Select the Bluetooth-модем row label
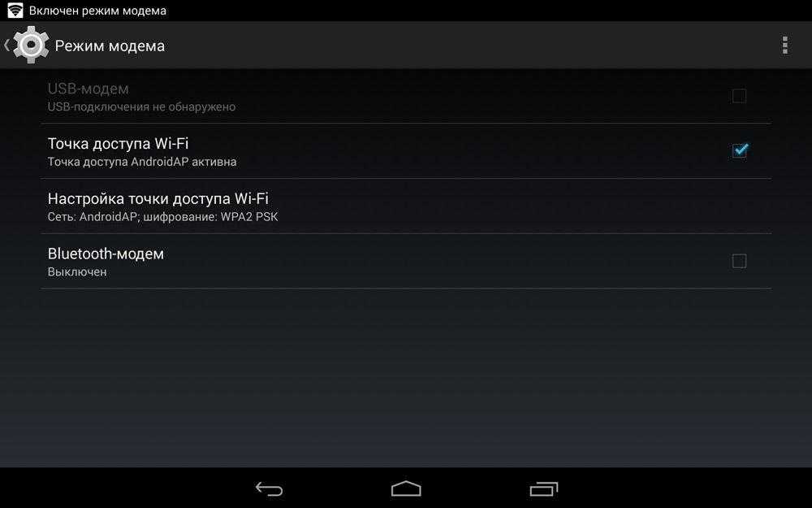812x508 pixels. click(106, 254)
